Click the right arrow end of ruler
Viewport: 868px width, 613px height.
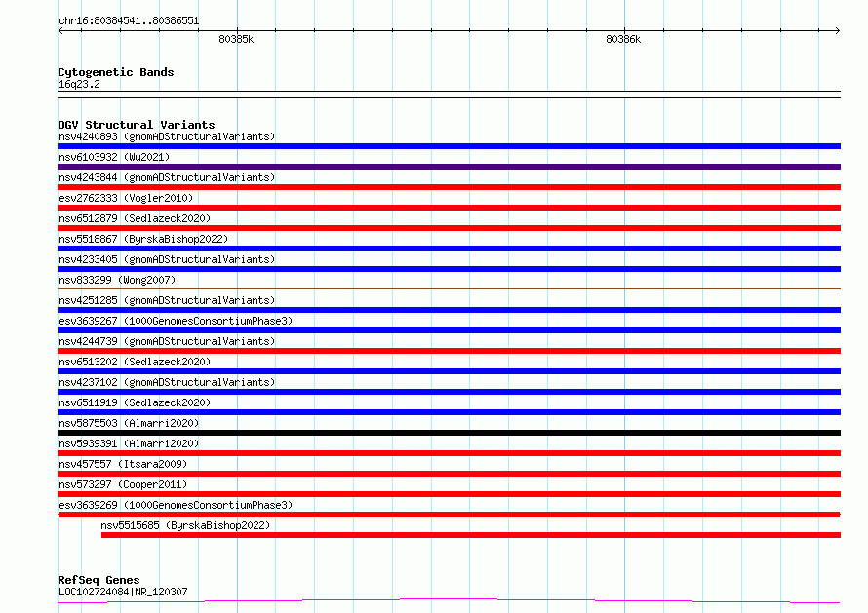[837, 30]
